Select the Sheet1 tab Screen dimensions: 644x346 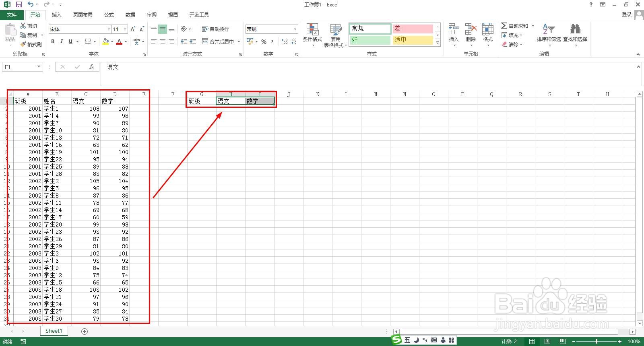tap(54, 331)
